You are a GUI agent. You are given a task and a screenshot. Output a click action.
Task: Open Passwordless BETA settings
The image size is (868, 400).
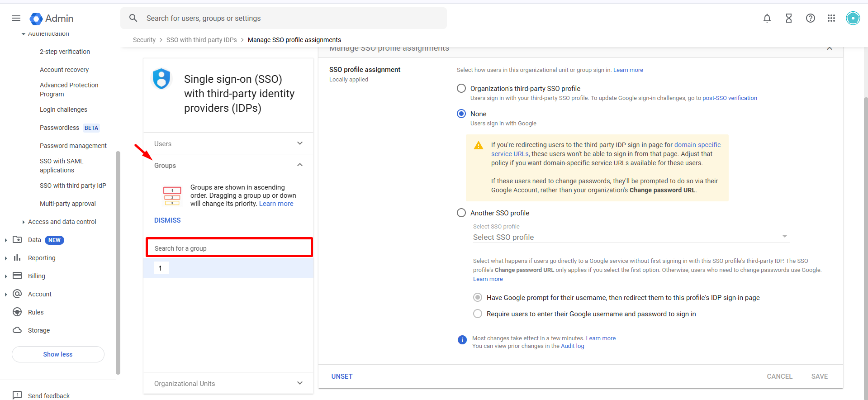[x=69, y=128]
